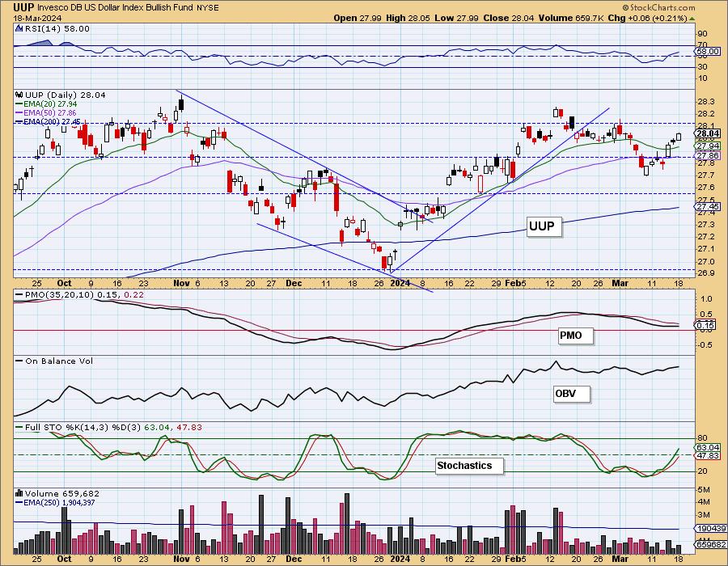The image size is (728, 566).
Task: Click the Nov label on the bottom date axis
Action: tap(181, 559)
